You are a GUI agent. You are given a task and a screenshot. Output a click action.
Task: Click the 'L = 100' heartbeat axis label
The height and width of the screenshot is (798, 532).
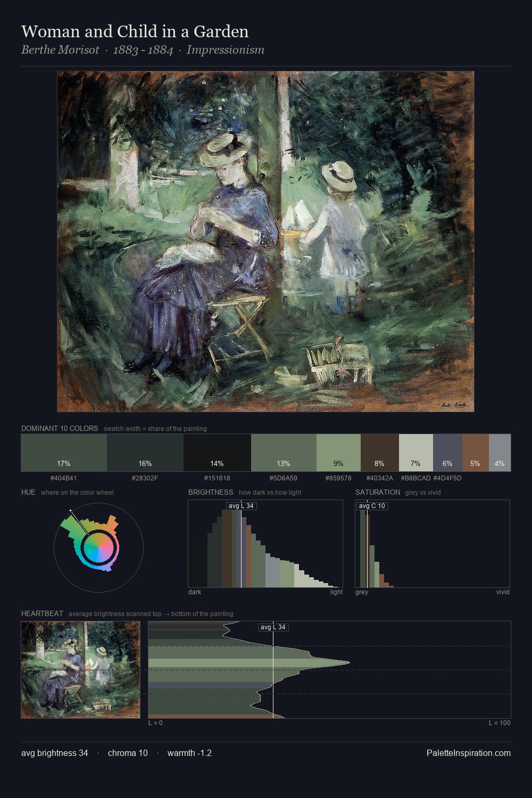coord(500,723)
